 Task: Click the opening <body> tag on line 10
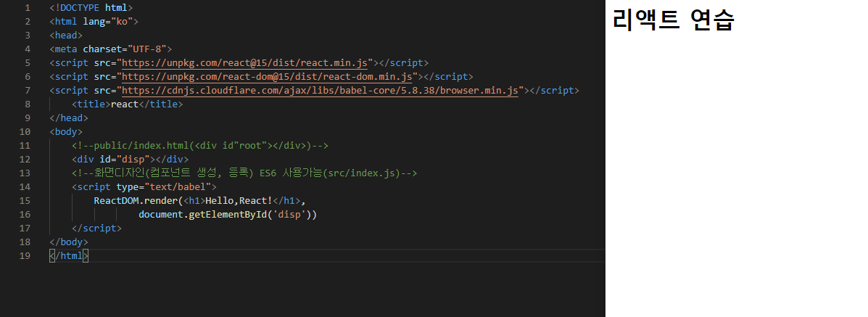click(x=66, y=132)
